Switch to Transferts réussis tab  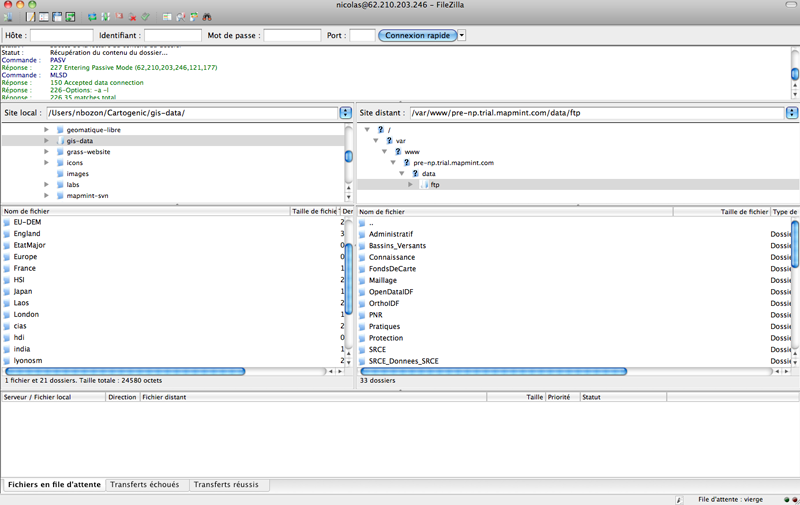click(x=226, y=485)
